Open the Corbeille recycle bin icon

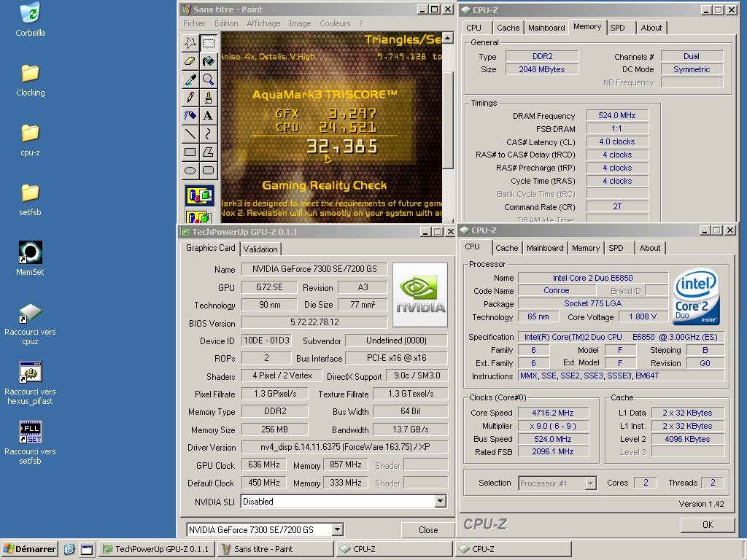31,20
